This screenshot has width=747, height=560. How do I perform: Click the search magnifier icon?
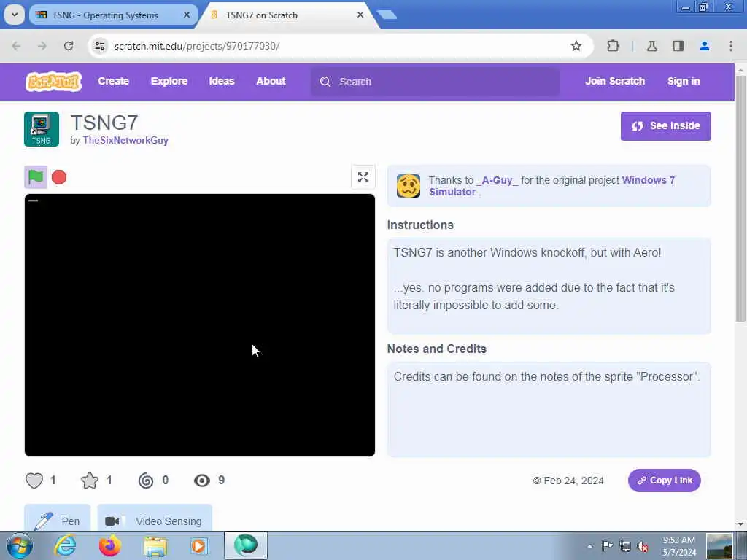[x=325, y=82]
